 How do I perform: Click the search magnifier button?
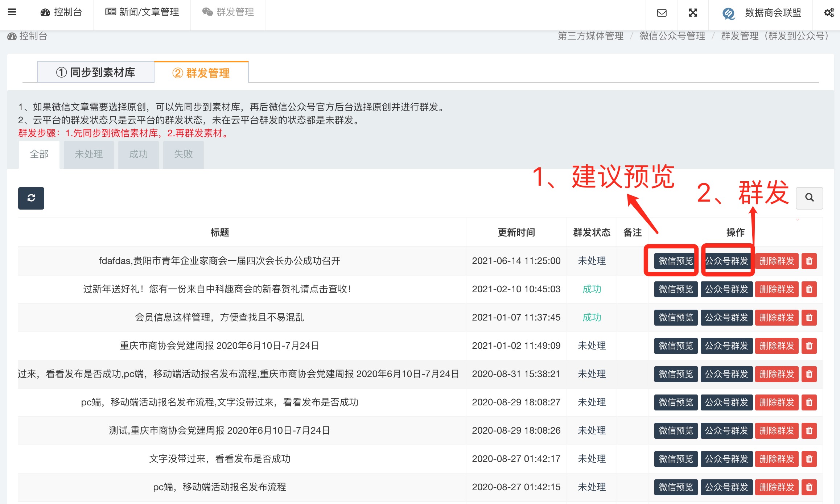tap(809, 198)
